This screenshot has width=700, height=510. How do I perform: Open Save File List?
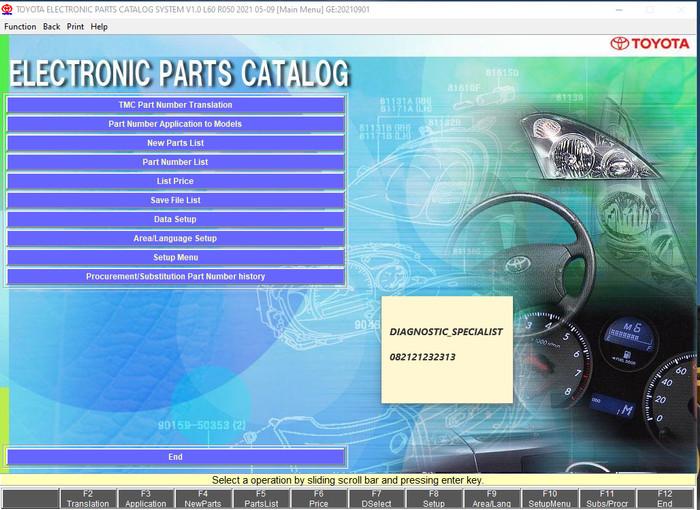point(175,200)
